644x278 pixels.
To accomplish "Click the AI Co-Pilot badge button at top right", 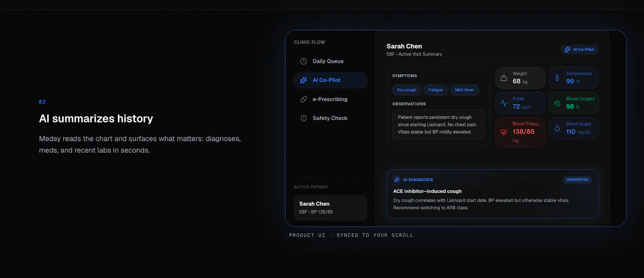I will tap(579, 50).
